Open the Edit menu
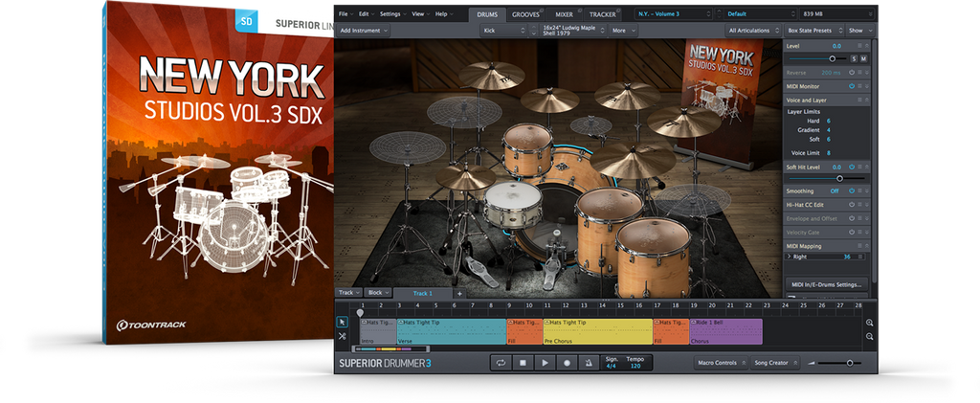The image size is (980, 403). [x=367, y=13]
